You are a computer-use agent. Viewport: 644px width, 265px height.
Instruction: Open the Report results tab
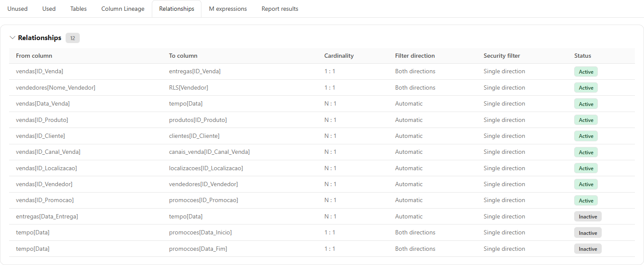pos(280,9)
